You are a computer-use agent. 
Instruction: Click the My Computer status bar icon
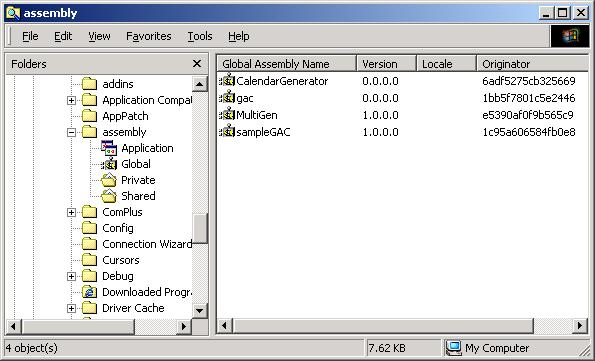click(x=453, y=347)
